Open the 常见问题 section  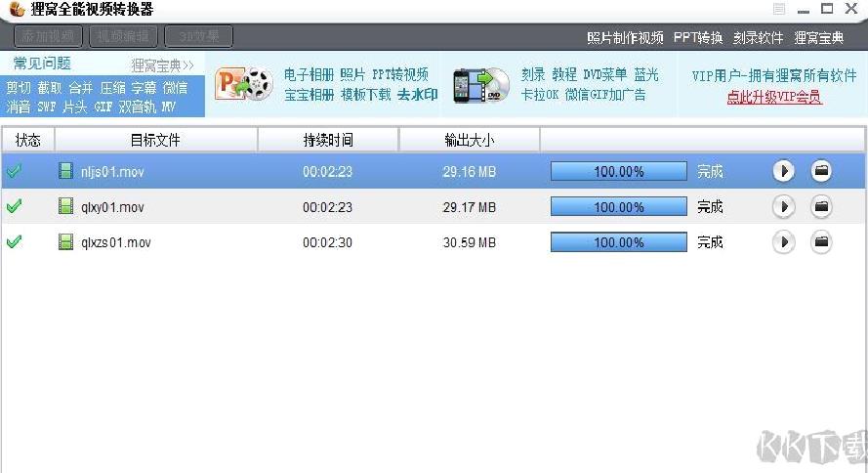pyautogui.click(x=42, y=64)
